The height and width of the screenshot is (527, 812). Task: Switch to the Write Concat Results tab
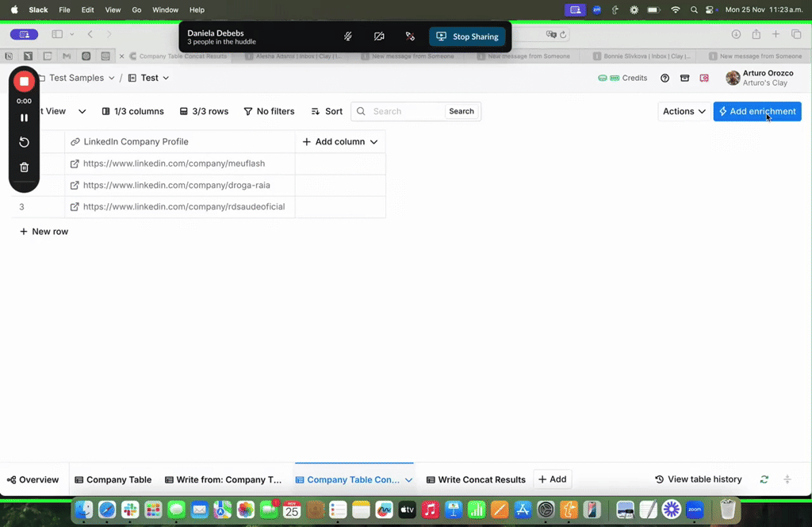click(476, 479)
